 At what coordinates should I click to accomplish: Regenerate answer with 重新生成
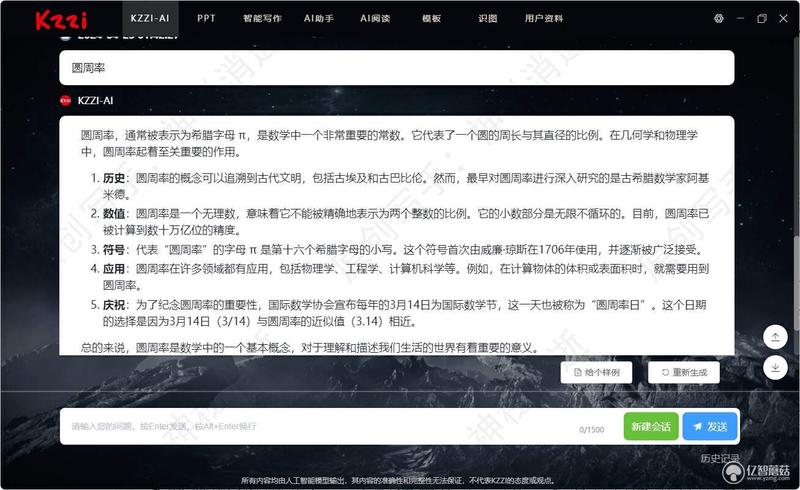684,373
